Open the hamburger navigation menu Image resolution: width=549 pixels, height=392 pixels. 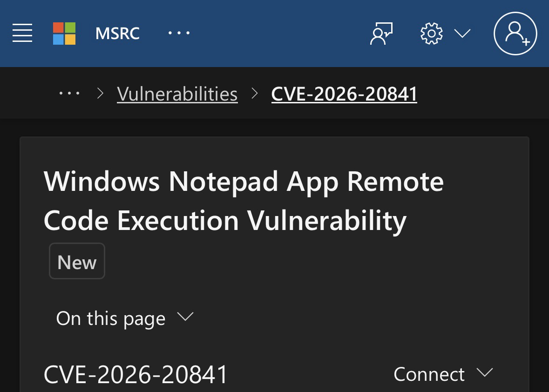point(22,33)
